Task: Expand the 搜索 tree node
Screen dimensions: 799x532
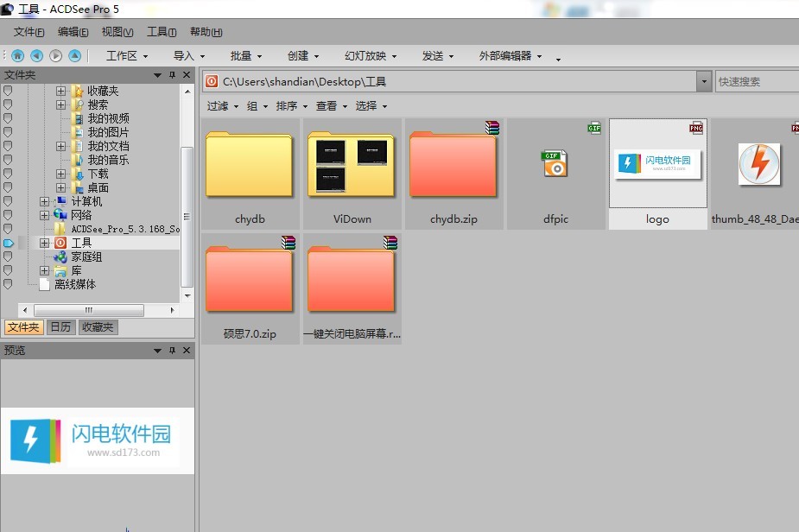Action: pyautogui.click(x=61, y=104)
